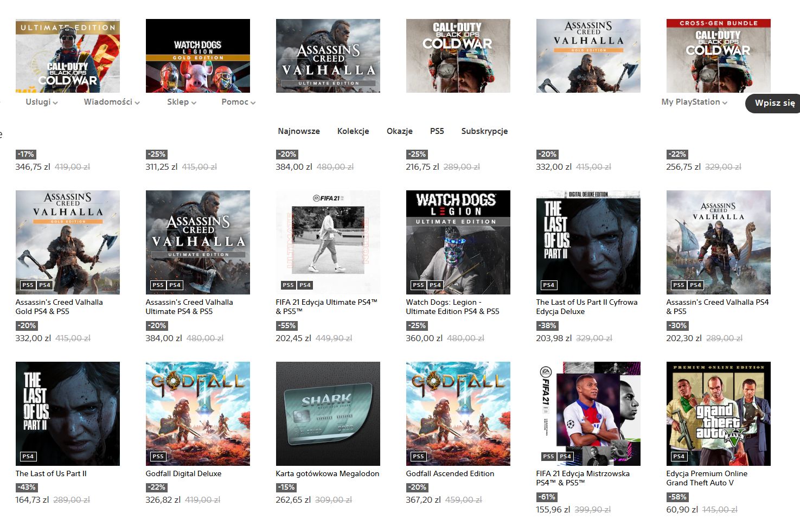
Task: Open the Godfall Digital Deluxe cover
Action: pos(197,413)
